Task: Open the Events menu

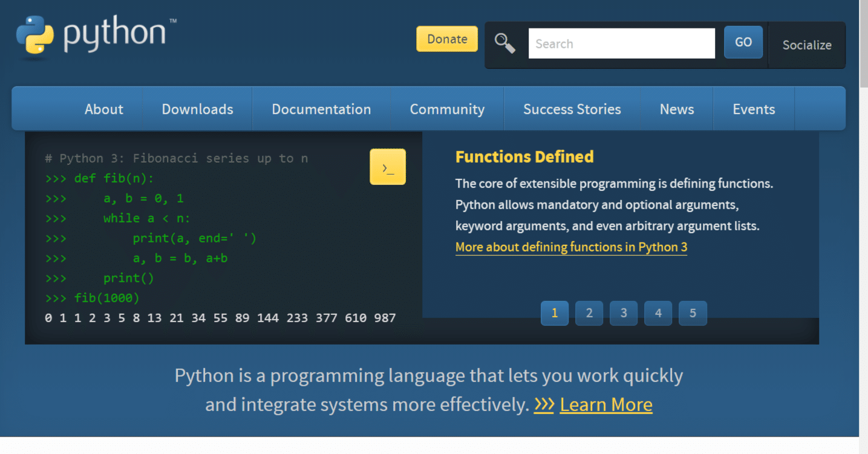Action: pyautogui.click(x=754, y=109)
